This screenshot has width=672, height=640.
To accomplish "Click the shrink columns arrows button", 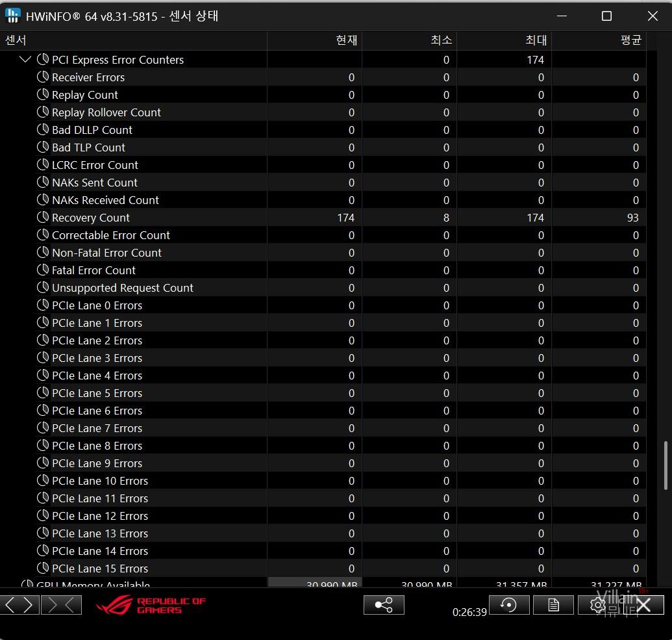I will [61, 605].
